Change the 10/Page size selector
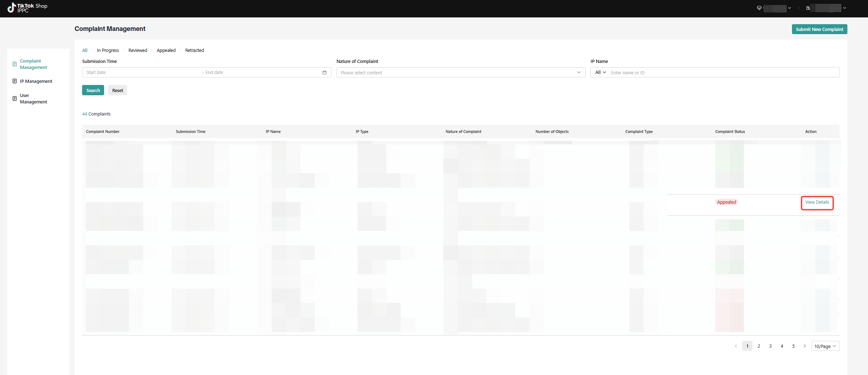 tap(825, 346)
